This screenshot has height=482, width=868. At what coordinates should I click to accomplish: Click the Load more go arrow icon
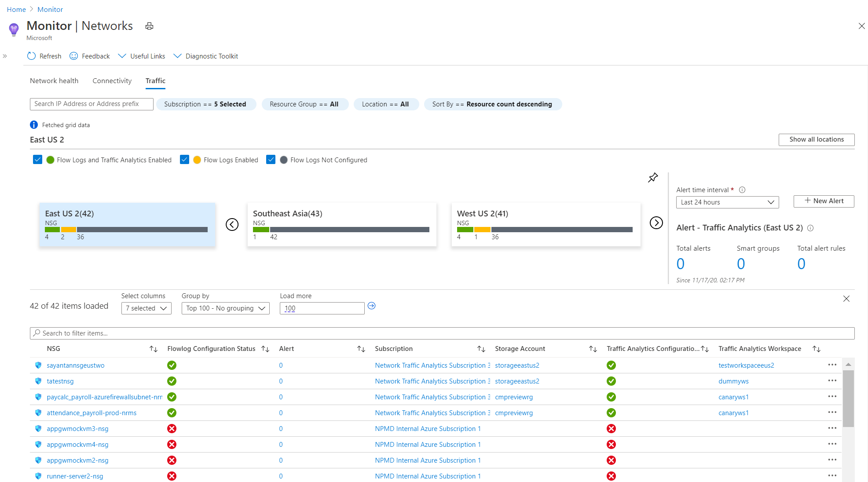(x=371, y=306)
